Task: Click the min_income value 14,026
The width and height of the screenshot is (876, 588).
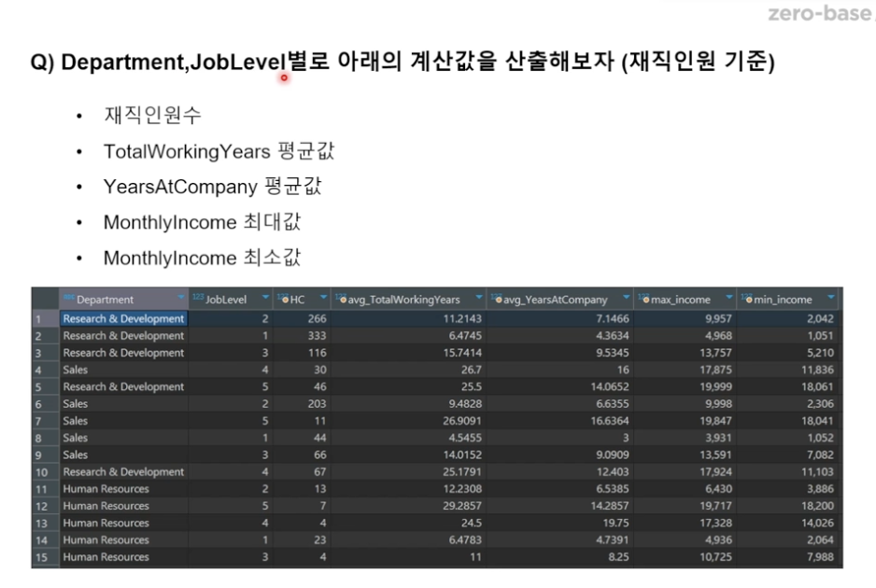Action: point(818,523)
